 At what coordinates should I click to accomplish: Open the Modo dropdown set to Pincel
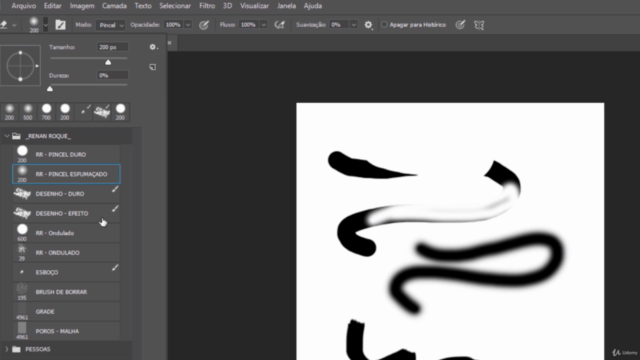111,25
